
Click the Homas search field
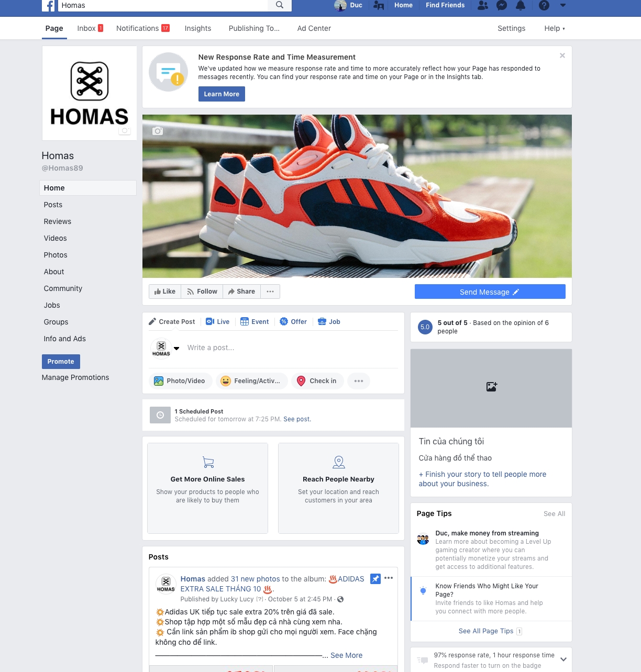(163, 5)
